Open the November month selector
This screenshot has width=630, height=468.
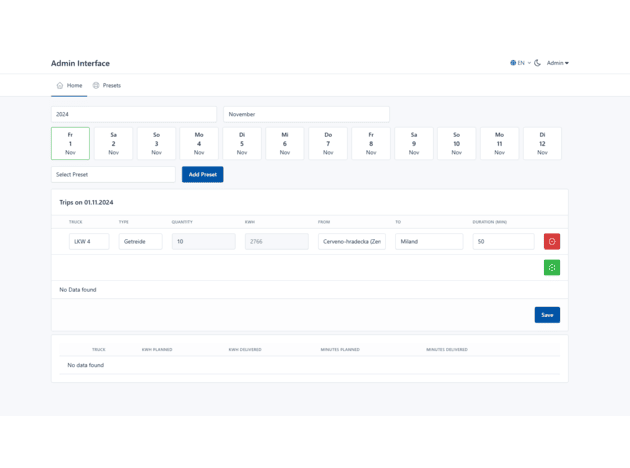306,114
